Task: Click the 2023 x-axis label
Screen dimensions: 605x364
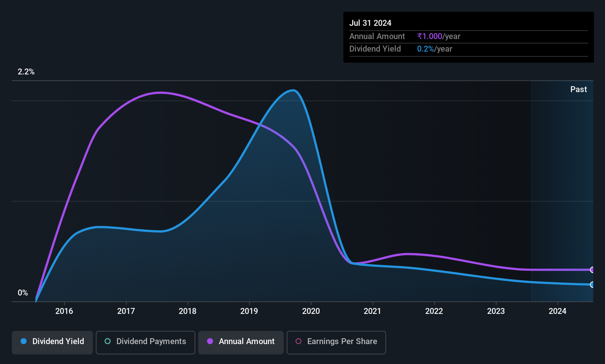Action: 496,311
